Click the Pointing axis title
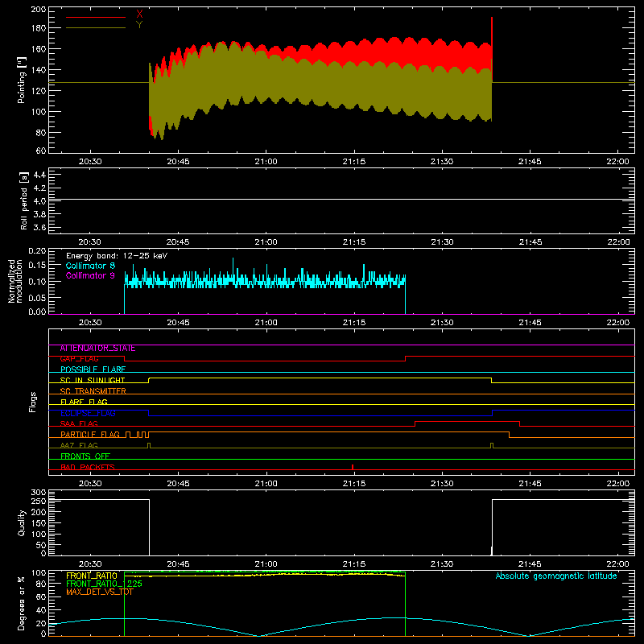 pyautogui.click(x=22, y=80)
